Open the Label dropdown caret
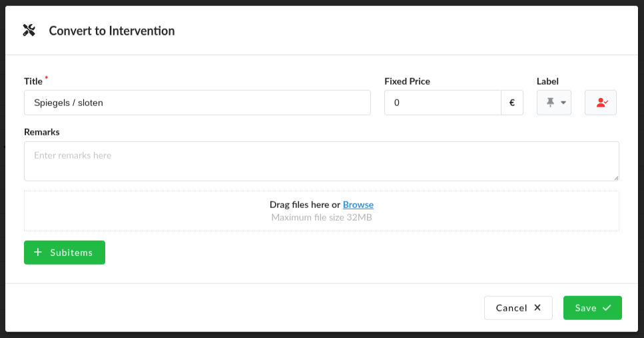Viewport: 644px width, 338px height. coord(563,103)
